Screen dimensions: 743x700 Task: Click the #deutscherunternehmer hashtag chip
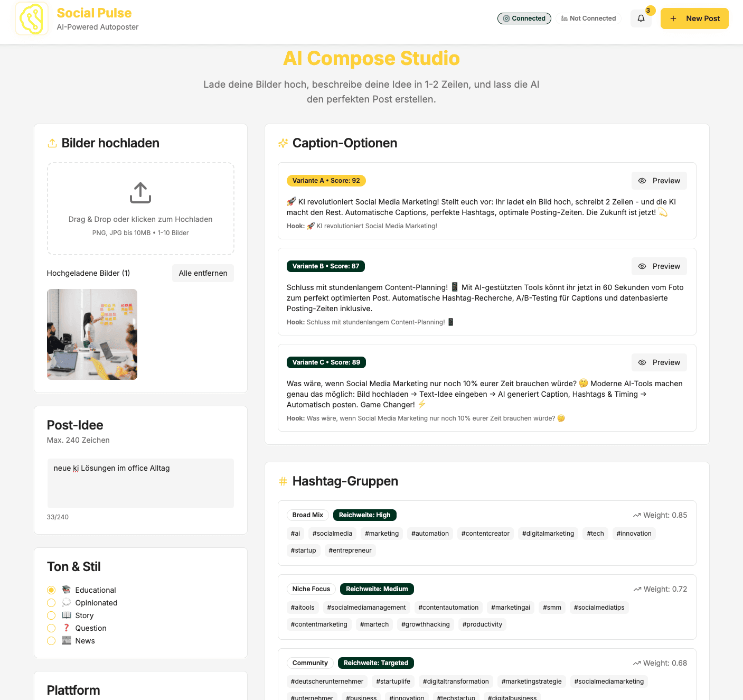click(x=327, y=682)
